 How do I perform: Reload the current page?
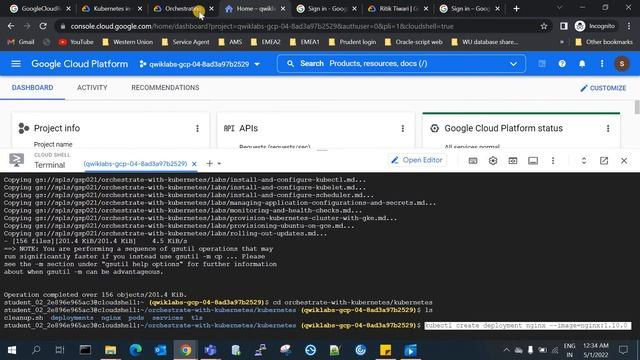coord(43,26)
